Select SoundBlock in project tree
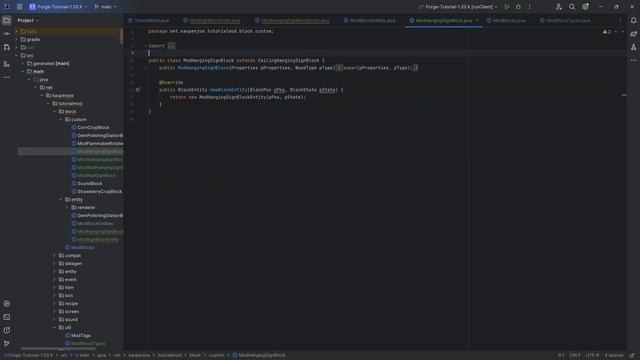 coord(90,184)
